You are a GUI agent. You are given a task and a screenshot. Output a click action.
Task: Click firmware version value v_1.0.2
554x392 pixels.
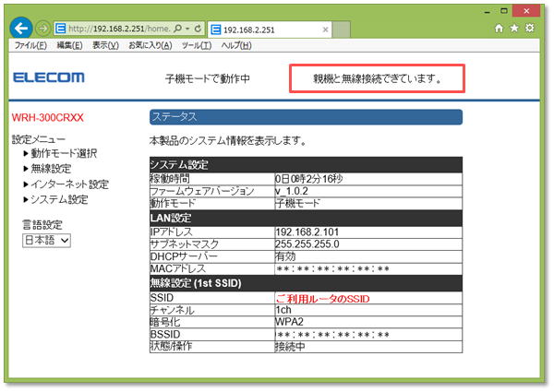point(292,191)
